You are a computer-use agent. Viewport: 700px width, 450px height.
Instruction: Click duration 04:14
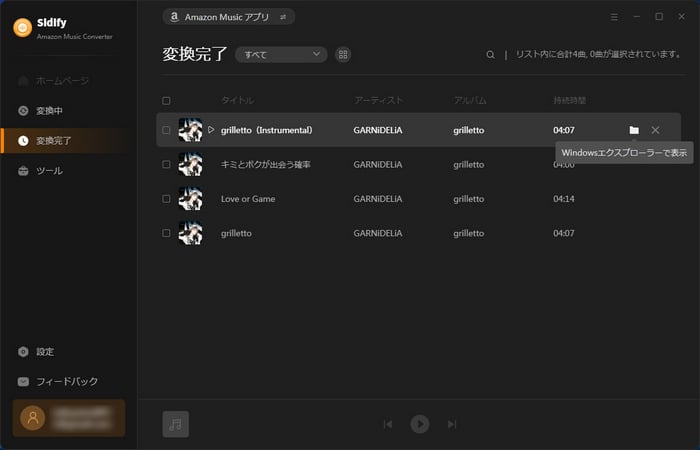click(x=564, y=199)
